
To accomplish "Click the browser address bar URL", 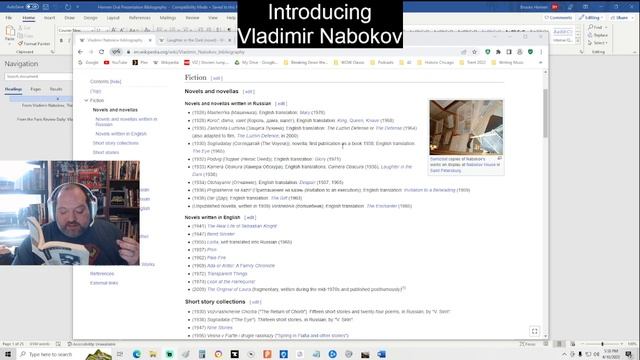I will pos(189,52).
